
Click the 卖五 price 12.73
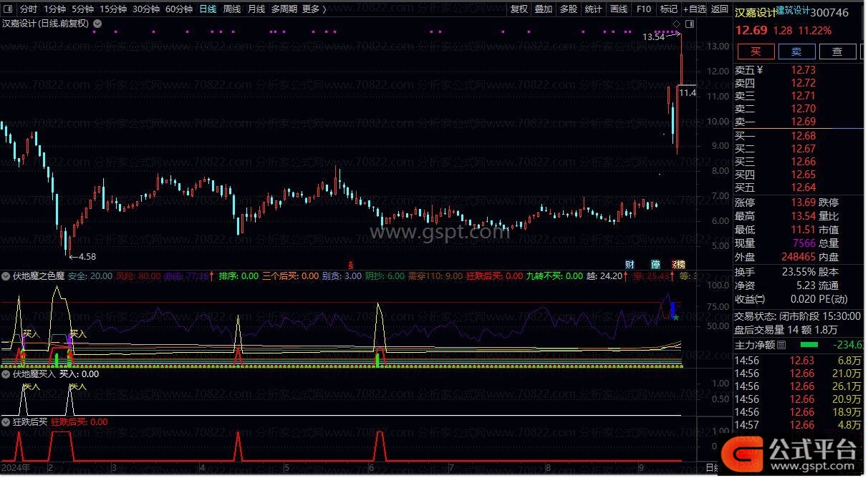coord(804,70)
